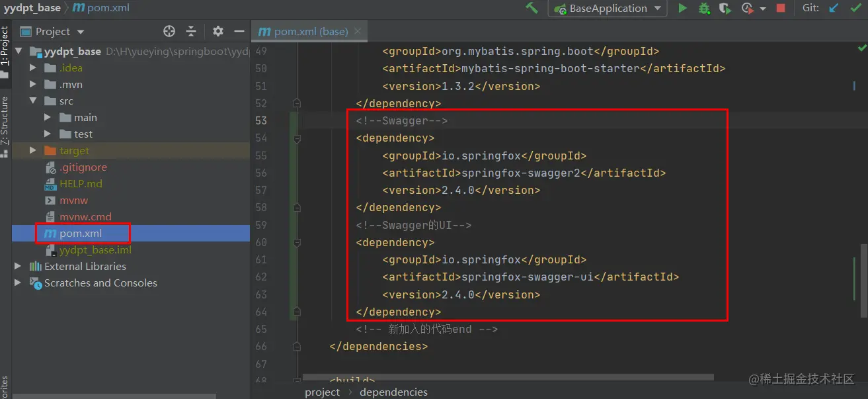Collapse all in the Project panel
Screen dimensions: 868x399
191,31
